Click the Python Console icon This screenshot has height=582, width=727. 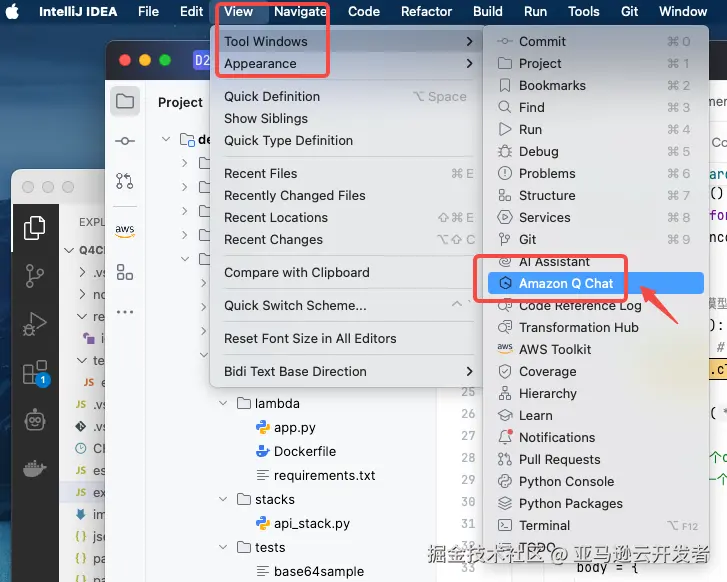[504, 481]
